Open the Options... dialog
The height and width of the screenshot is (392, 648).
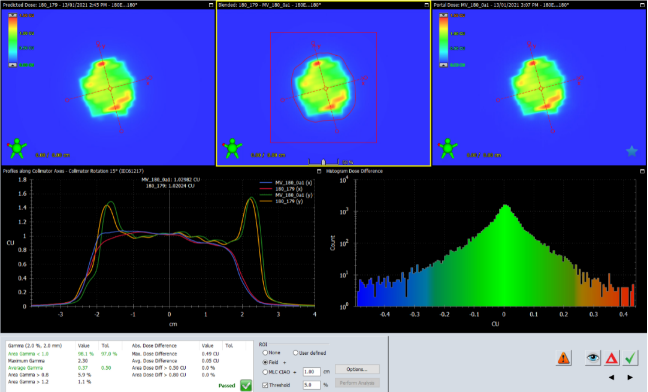(357, 369)
